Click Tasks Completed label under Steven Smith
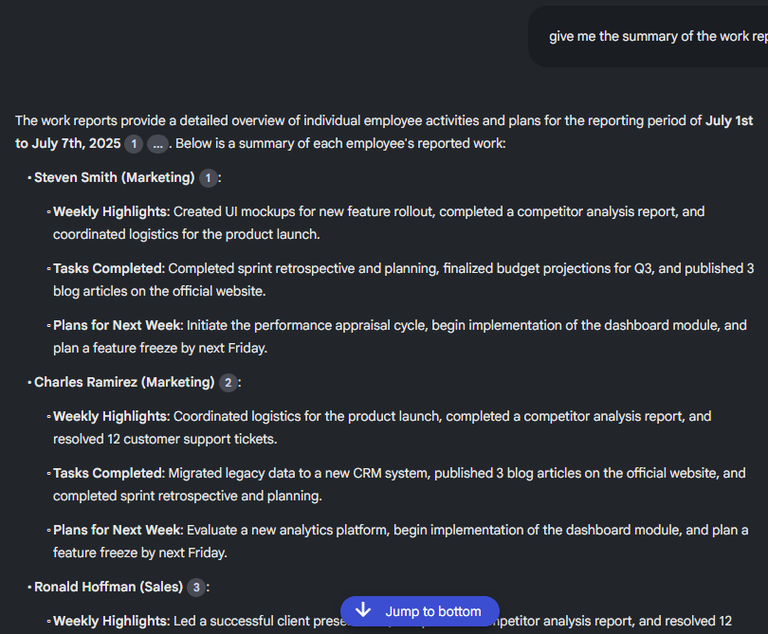768x634 pixels. 108,269
